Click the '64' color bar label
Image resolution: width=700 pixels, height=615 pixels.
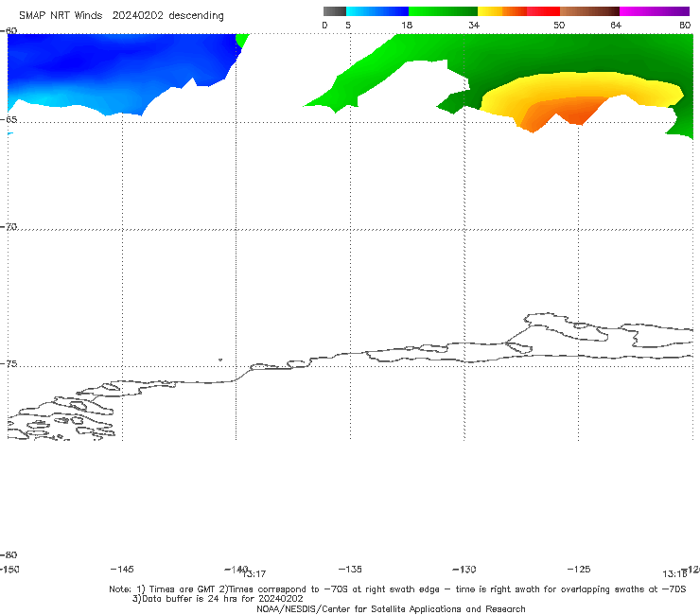[x=616, y=25]
